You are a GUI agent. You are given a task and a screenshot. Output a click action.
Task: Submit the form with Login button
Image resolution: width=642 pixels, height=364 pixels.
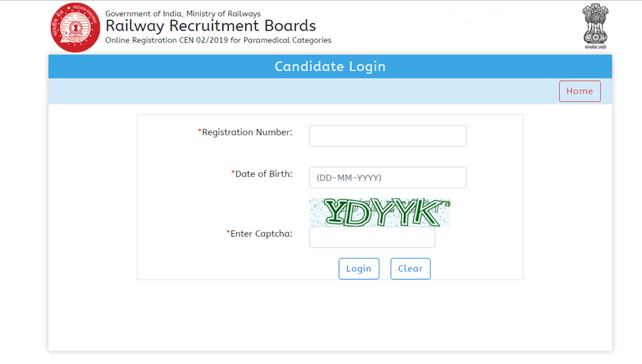coord(358,268)
